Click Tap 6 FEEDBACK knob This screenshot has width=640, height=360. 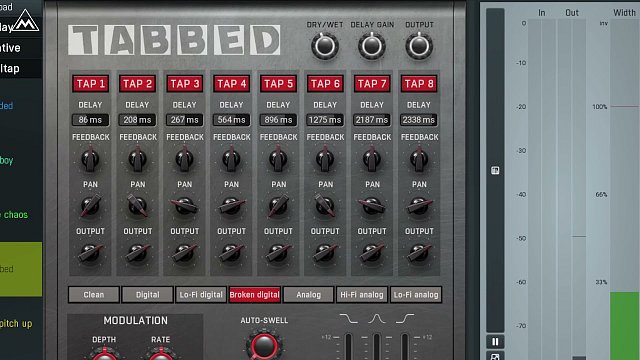tap(325, 160)
